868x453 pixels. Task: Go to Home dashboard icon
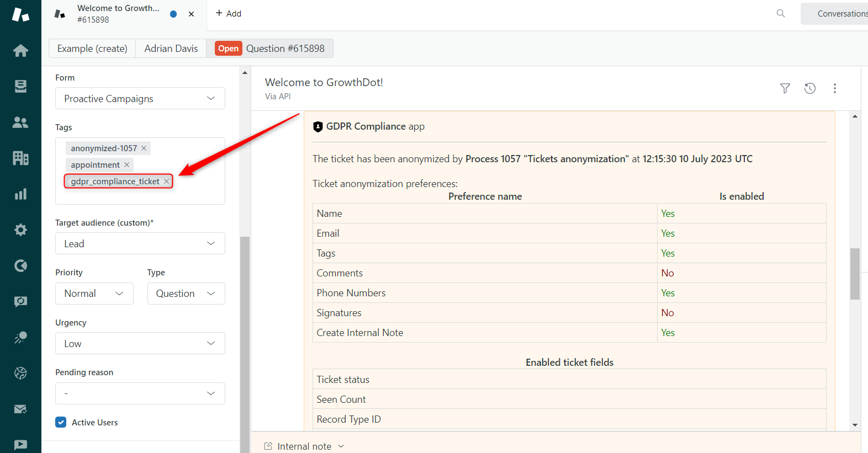20,51
